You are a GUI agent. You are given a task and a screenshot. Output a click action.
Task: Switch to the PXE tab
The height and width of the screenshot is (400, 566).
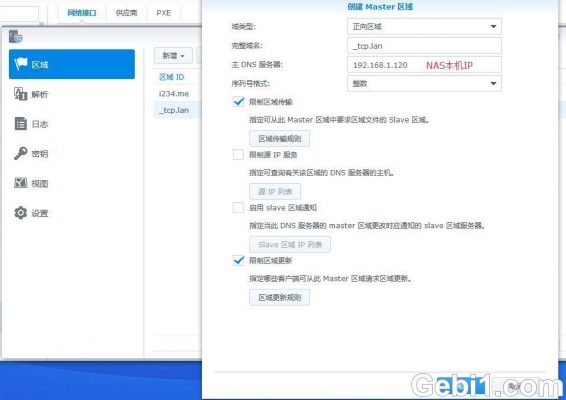pos(164,13)
